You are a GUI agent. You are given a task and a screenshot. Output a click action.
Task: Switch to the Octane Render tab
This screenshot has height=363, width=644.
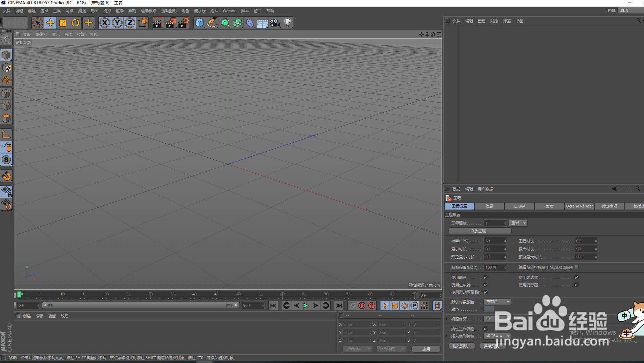pyautogui.click(x=579, y=206)
